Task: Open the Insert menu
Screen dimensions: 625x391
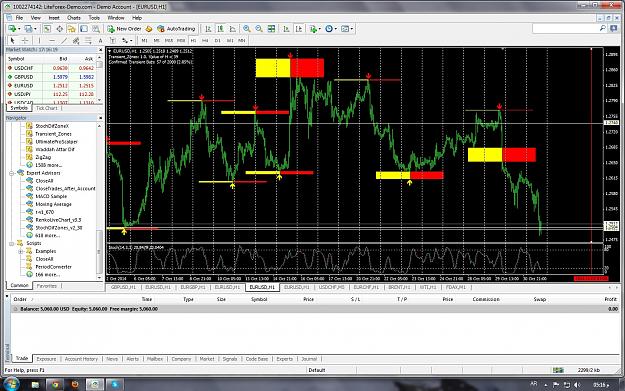Action: [54, 18]
